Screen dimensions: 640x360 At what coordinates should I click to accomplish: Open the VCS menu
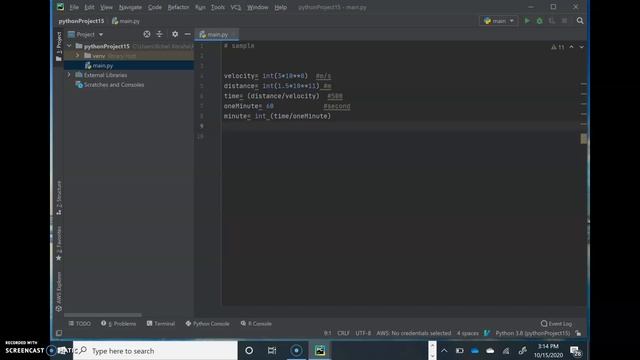[236, 7]
